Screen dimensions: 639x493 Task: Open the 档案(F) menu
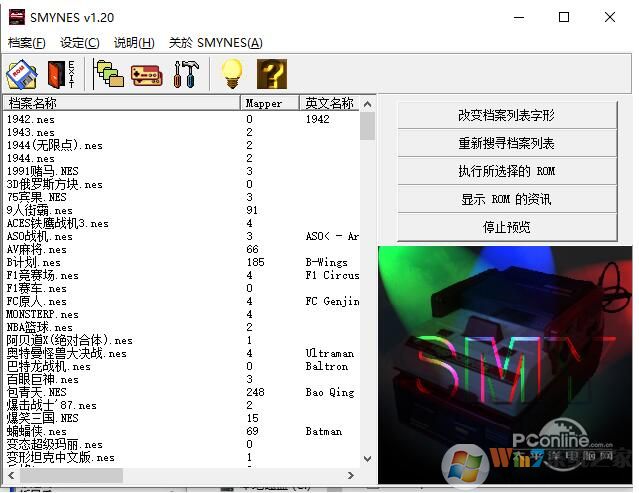coord(27,42)
